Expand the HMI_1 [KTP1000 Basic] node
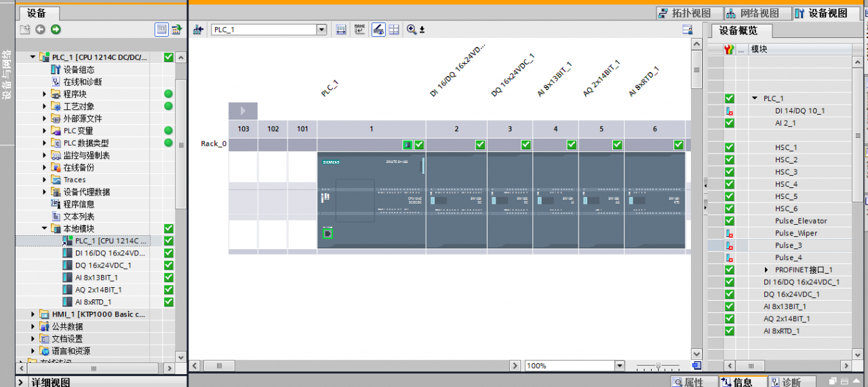The width and height of the screenshot is (868, 387). (x=33, y=314)
